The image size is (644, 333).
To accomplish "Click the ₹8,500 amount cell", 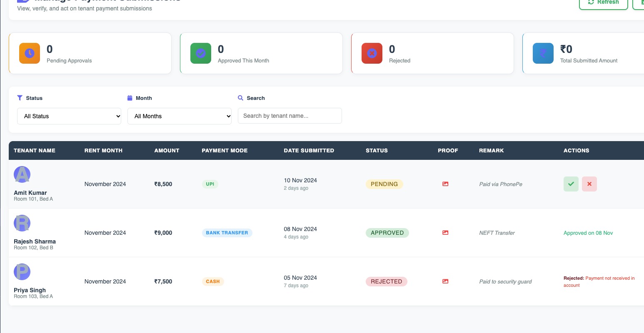I will coord(163,184).
